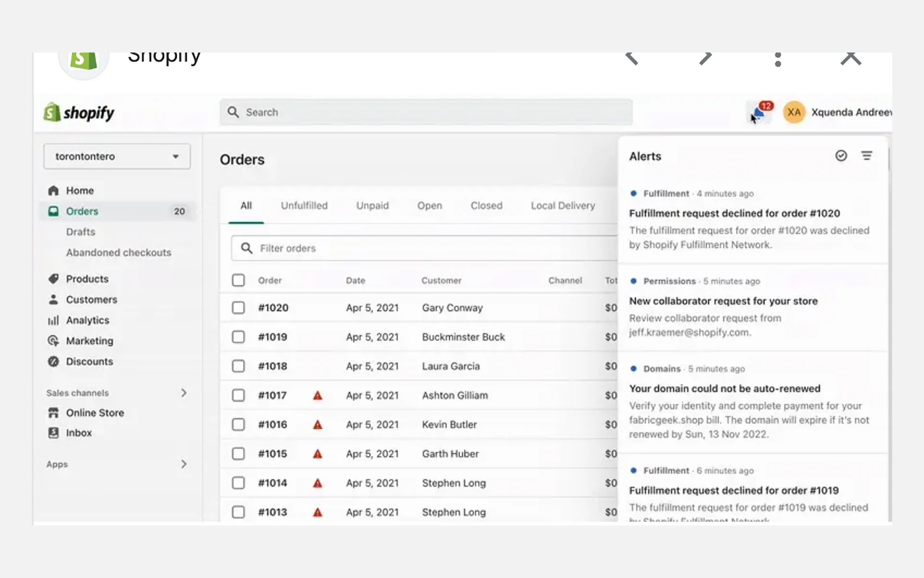Switch to the Closed tab
Image resolution: width=924 pixels, height=578 pixels.
[487, 206]
